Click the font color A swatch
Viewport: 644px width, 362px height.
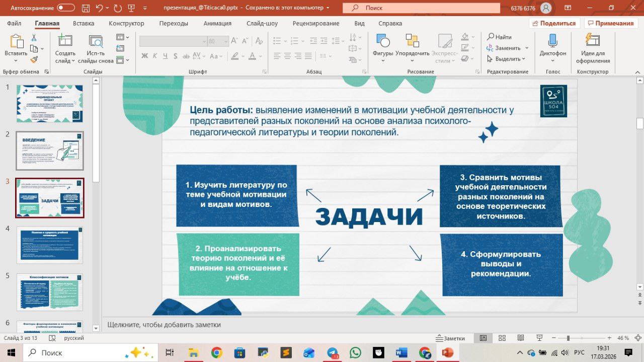pos(253,56)
